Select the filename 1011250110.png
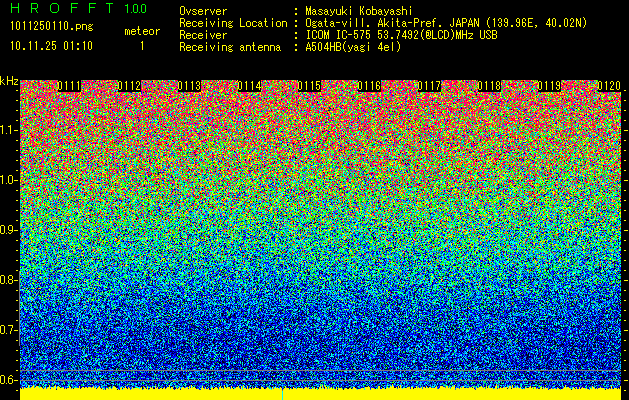Viewport: 629px width, 400px height. click(52, 26)
